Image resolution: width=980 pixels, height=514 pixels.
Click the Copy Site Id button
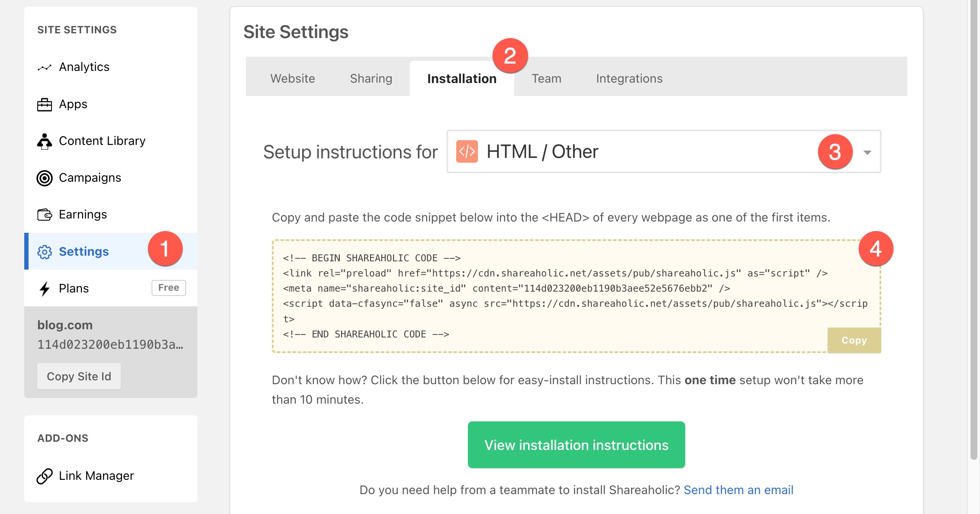[x=79, y=376]
